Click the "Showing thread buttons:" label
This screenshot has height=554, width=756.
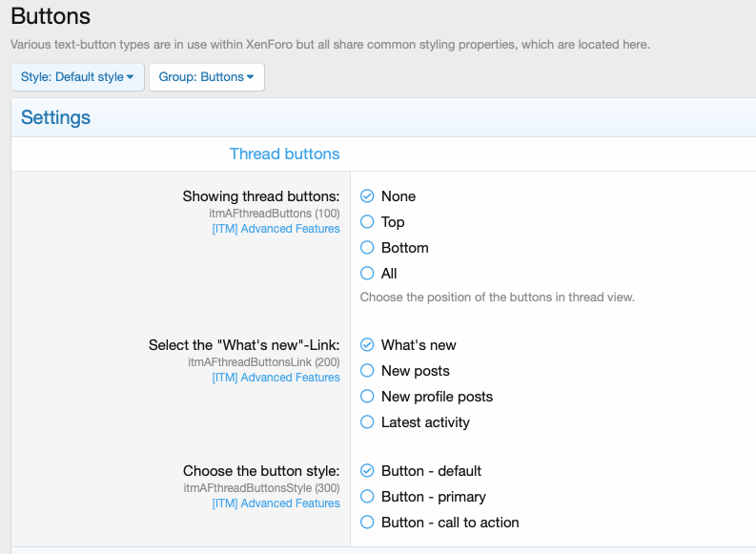pyautogui.click(x=260, y=196)
